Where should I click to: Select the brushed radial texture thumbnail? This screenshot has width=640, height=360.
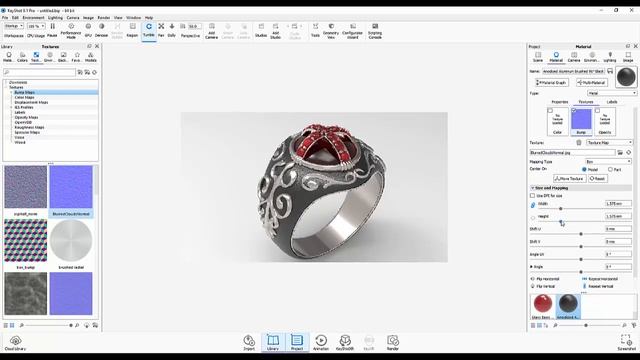click(71, 240)
